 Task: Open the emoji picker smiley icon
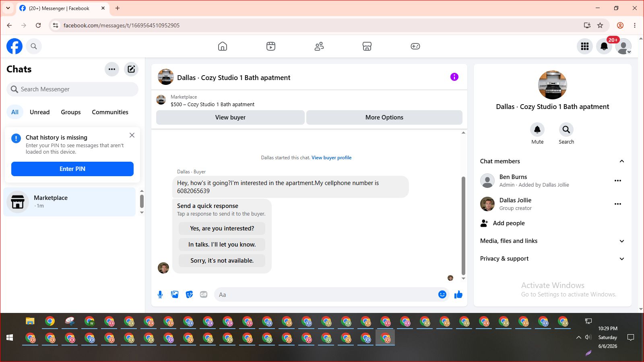coord(442,294)
